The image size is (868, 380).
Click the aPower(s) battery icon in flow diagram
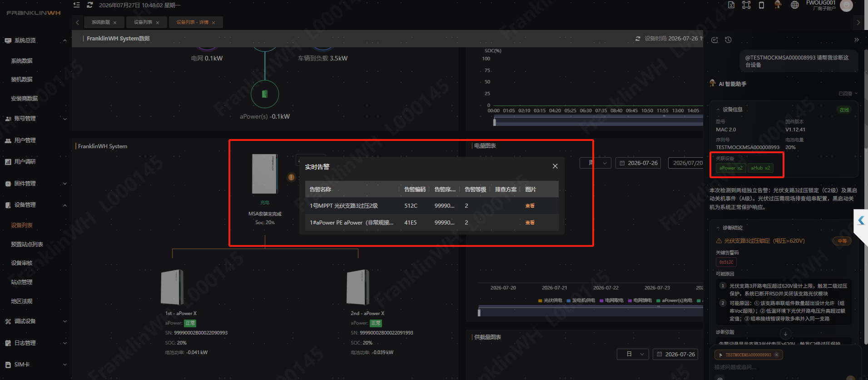(265, 94)
